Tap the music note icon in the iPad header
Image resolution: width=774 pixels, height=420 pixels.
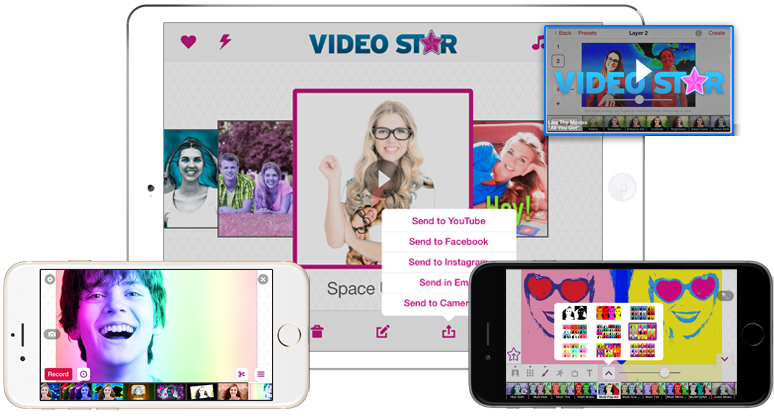pos(538,42)
